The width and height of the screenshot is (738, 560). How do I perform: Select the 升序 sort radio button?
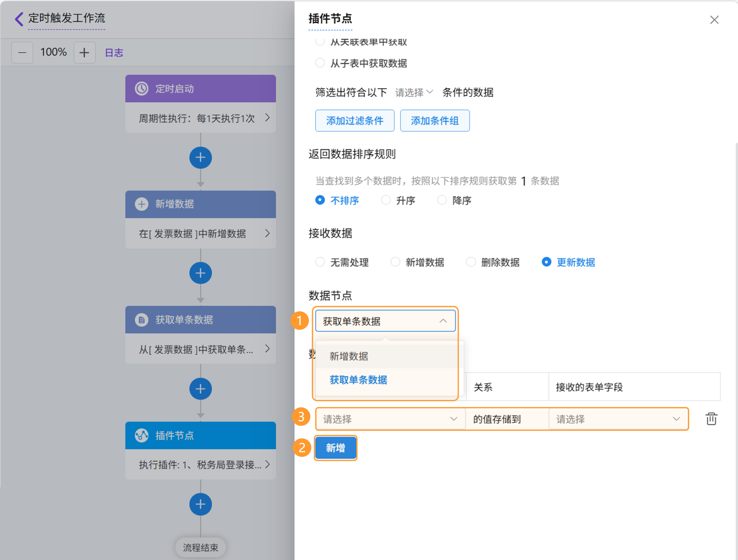[386, 200]
